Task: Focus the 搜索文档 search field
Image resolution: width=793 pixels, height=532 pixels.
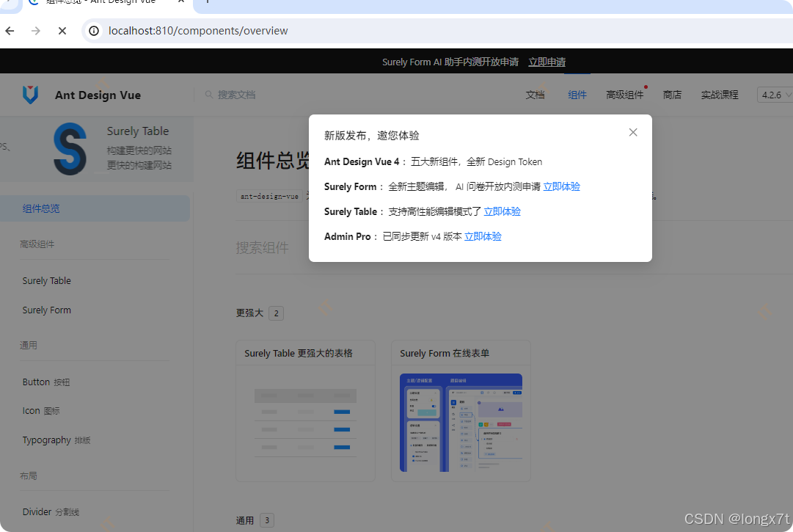Action: point(236,95)
